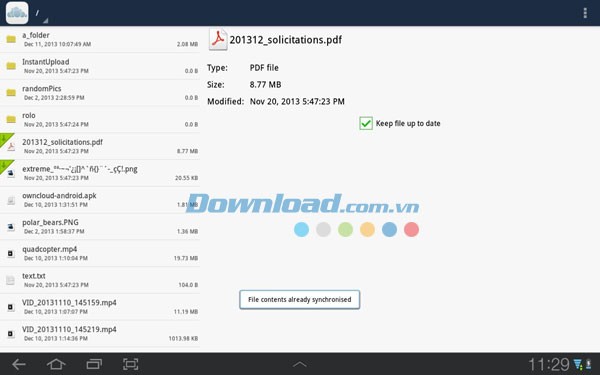Click the rolo folder icon
Screen dimensions: 600x375
(11, 119)
